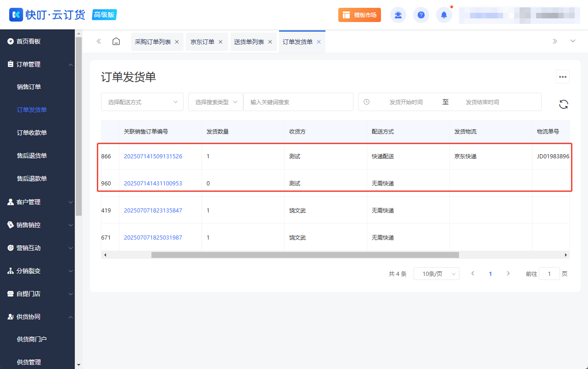Close the 订单发货单 tab
Viewport: 588px width, 369px height.
coord(319,42)
